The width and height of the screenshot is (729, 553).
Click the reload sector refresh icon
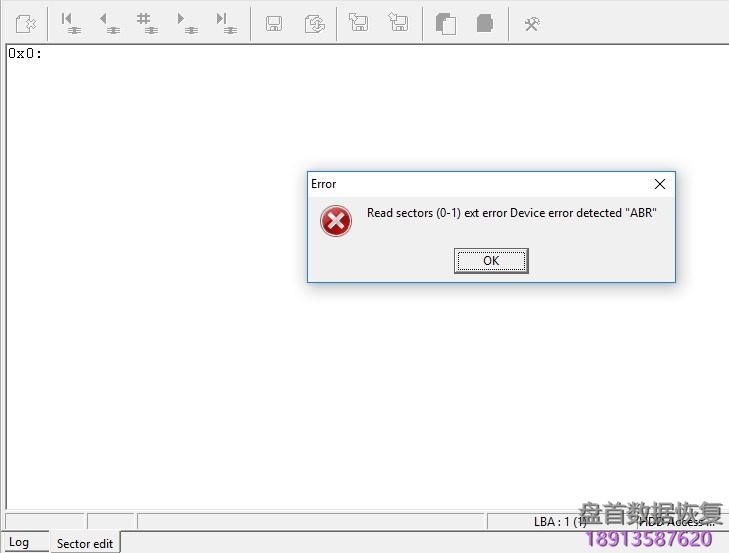click(x=315, y=24)
